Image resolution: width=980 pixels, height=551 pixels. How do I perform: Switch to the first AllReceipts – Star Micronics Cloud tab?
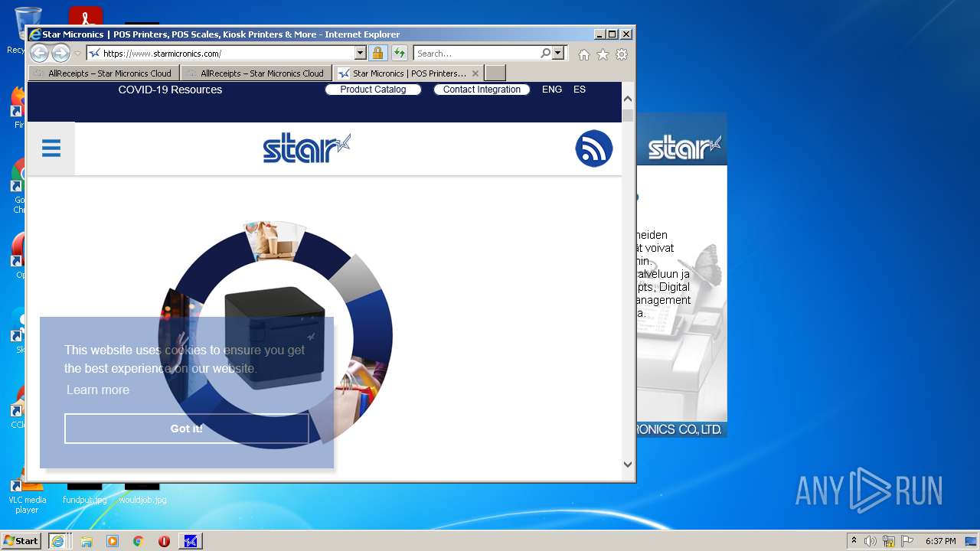(104, 73)
